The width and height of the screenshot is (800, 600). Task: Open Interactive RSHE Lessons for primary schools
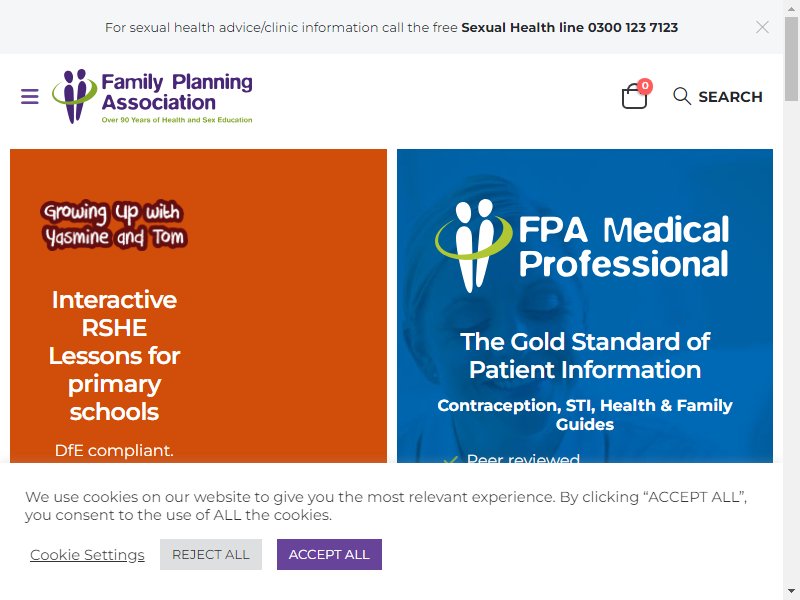(x=114, y=356)
